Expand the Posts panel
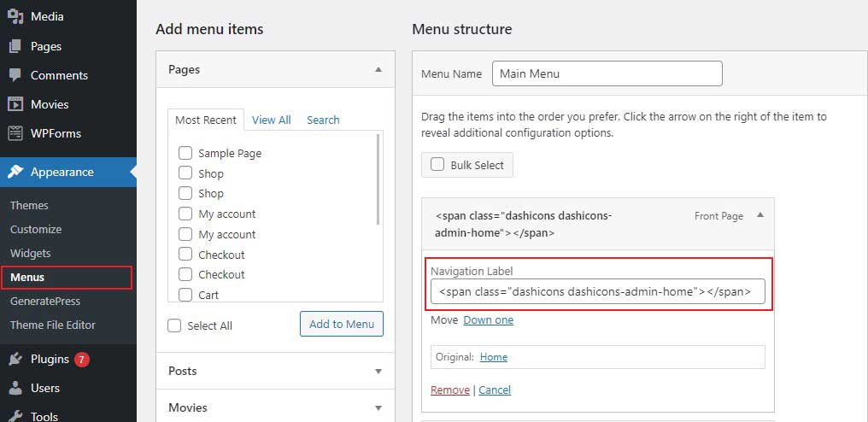The width and height of the screenshot is (868, 422). (378, 371)
